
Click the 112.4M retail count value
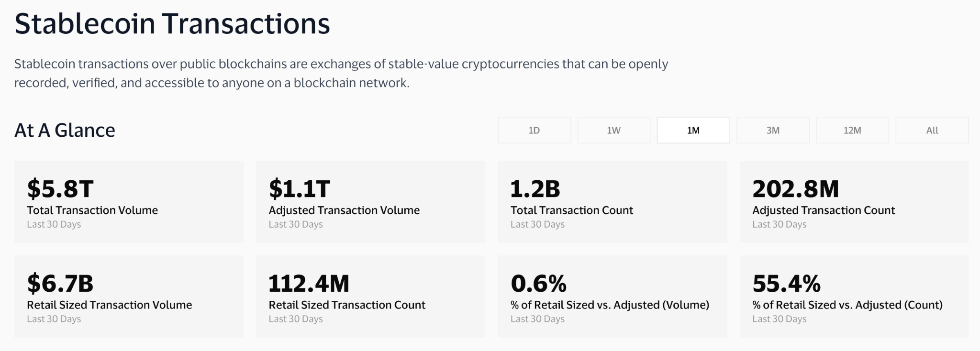(309, 283)
